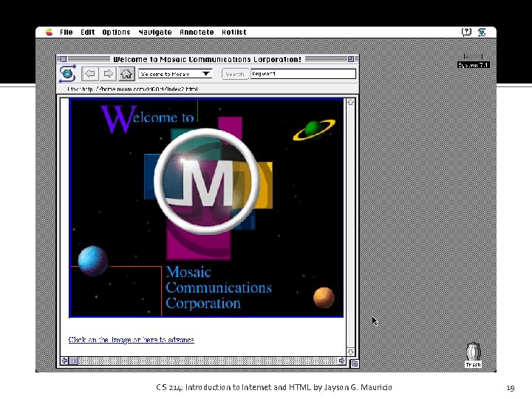Click the Mosaic window close box

(x=64, y=59)
